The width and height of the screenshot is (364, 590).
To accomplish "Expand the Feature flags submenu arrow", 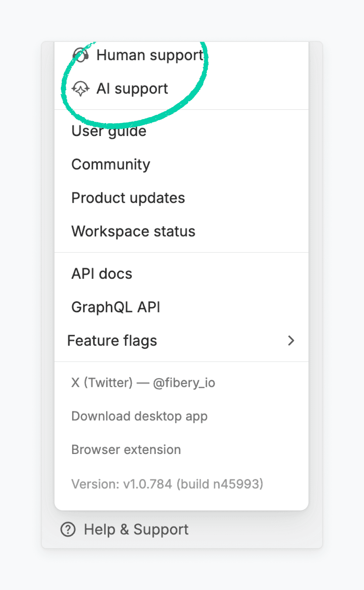I will point(291,340).
